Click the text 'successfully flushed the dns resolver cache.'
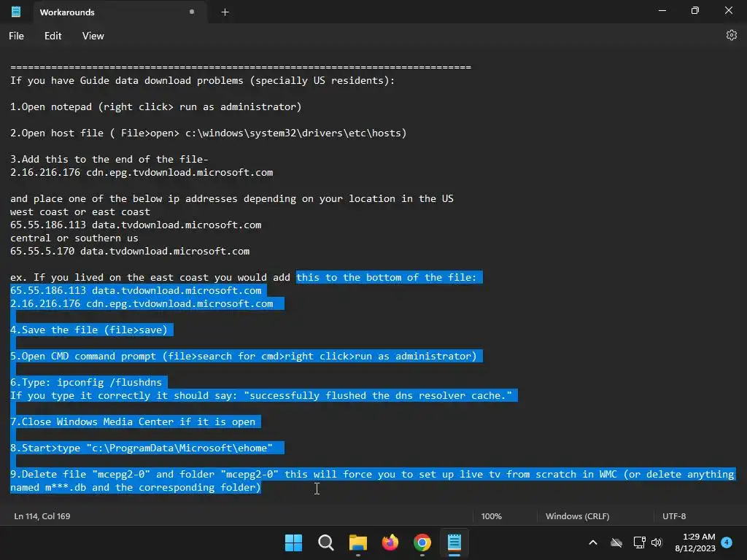Viewport: 747px width, 560px height. (378, 395)
